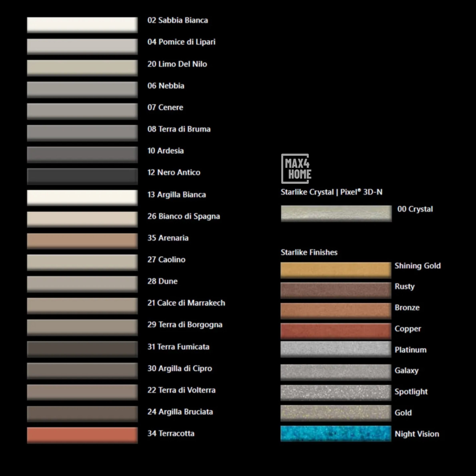Click the 31 Terra Fumicata swatch
Image resolution: width=476 pixels, height=476 pixels.
click(82, 349)
